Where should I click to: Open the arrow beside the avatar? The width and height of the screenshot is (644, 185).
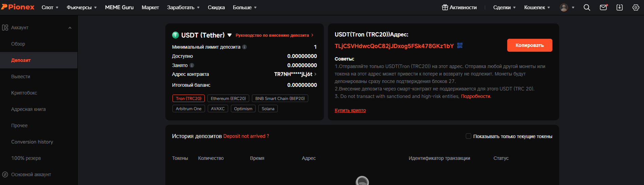pyautogui.click(x=573, y=7)
